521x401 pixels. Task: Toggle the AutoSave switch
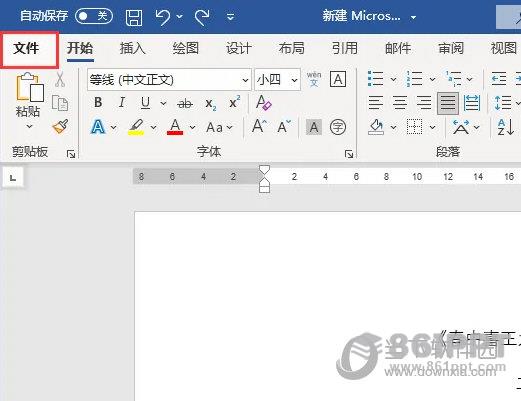tap(94, 16)
